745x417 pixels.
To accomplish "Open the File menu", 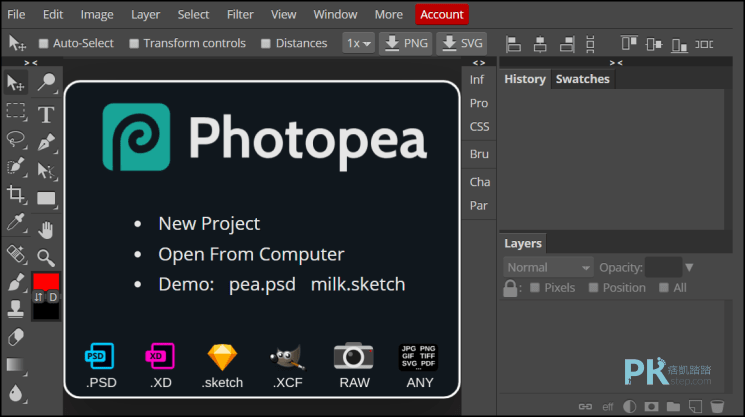I will (16, 15).
